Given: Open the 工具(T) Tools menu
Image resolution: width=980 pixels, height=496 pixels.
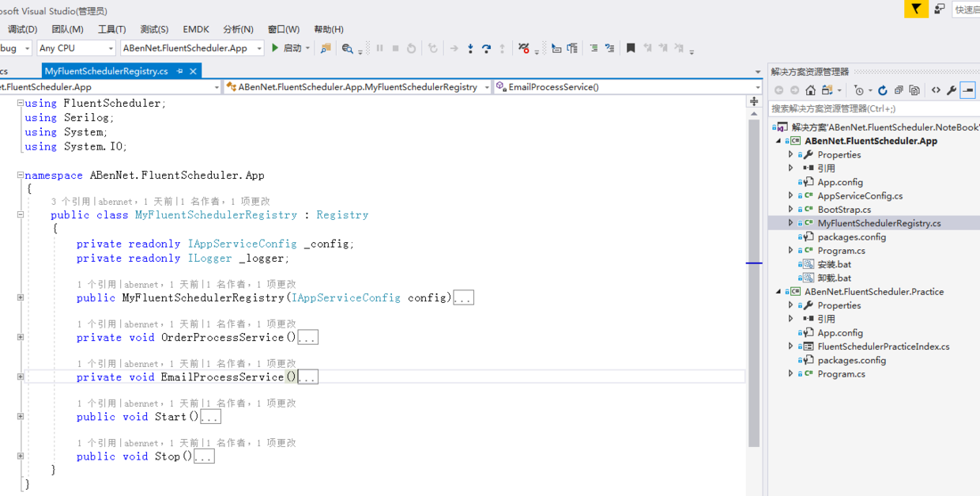Looking at the screenshot, I should point(111,29).
